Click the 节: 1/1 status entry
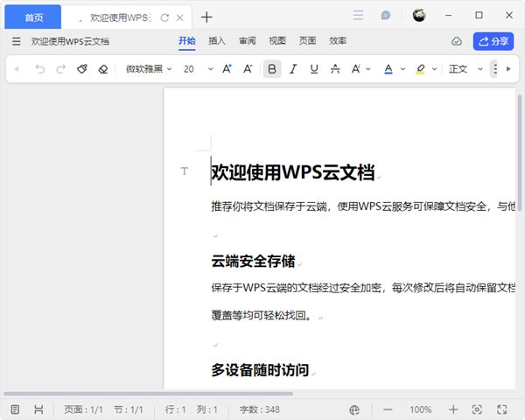The height and width of the screenshot is (420, 525). coord(129,409)
